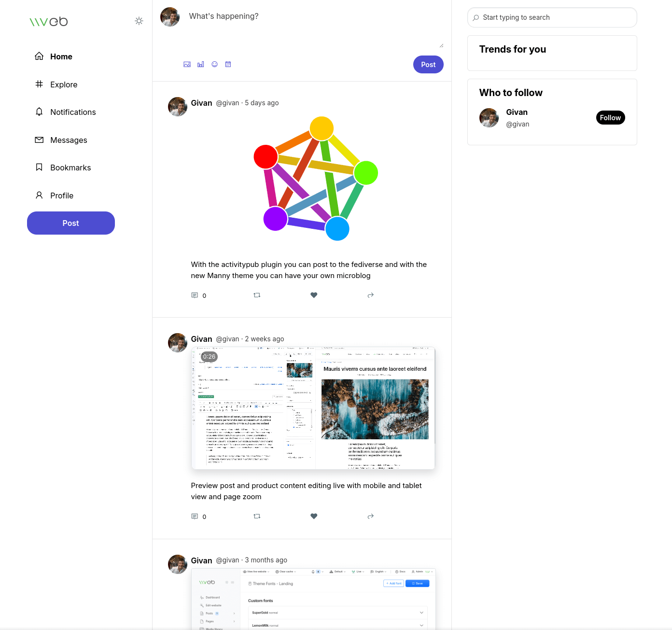The height and width of the screenshot is (630, 672).
Task: Repost the live editing preview post
Action: coord(257,516)
